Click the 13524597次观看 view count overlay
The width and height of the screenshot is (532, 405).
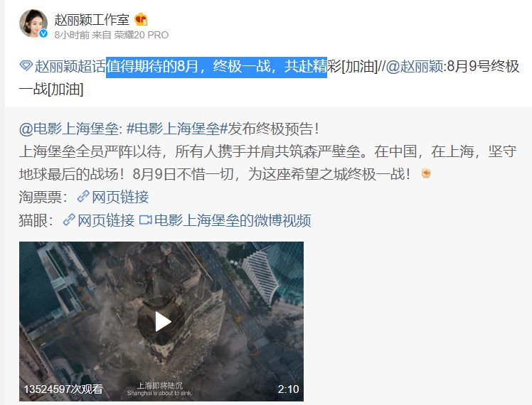coord(63,389)
